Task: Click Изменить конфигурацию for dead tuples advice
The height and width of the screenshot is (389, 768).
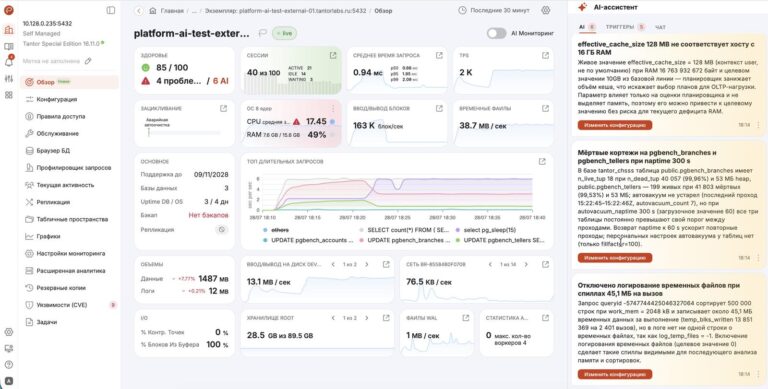Action: pyautogui.click(x=615, y=258)
